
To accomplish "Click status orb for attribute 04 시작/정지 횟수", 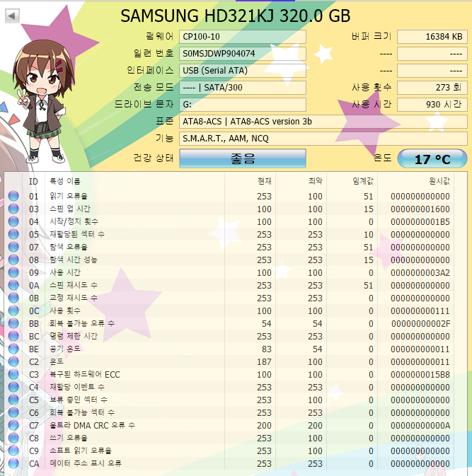I will click(x=13, y=221).
